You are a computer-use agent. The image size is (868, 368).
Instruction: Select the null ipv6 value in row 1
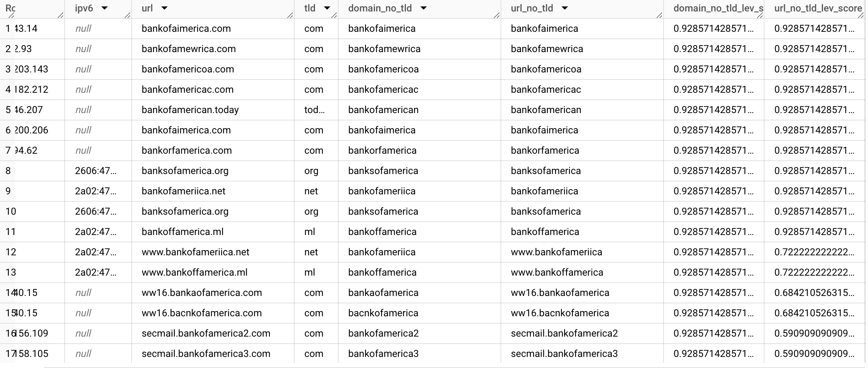pos(83,28)
